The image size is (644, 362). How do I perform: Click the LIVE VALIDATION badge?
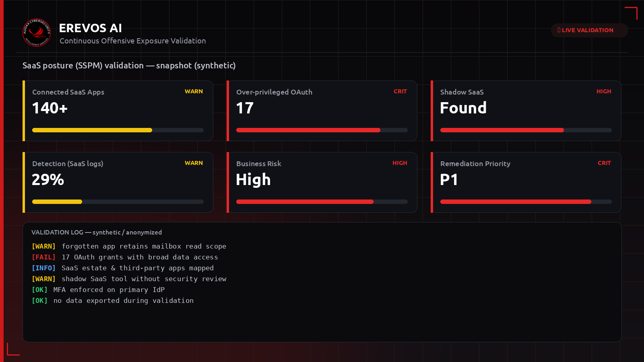(589, 30)
